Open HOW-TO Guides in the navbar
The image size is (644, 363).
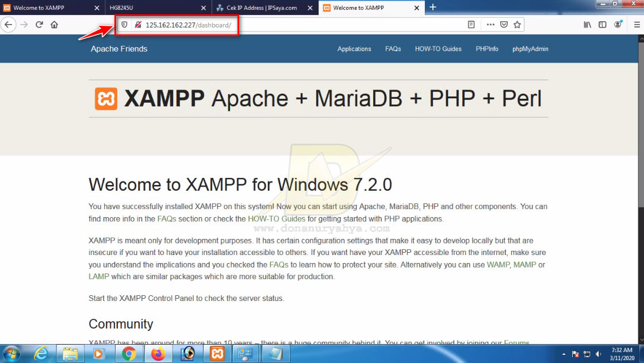tap(438, 49)
